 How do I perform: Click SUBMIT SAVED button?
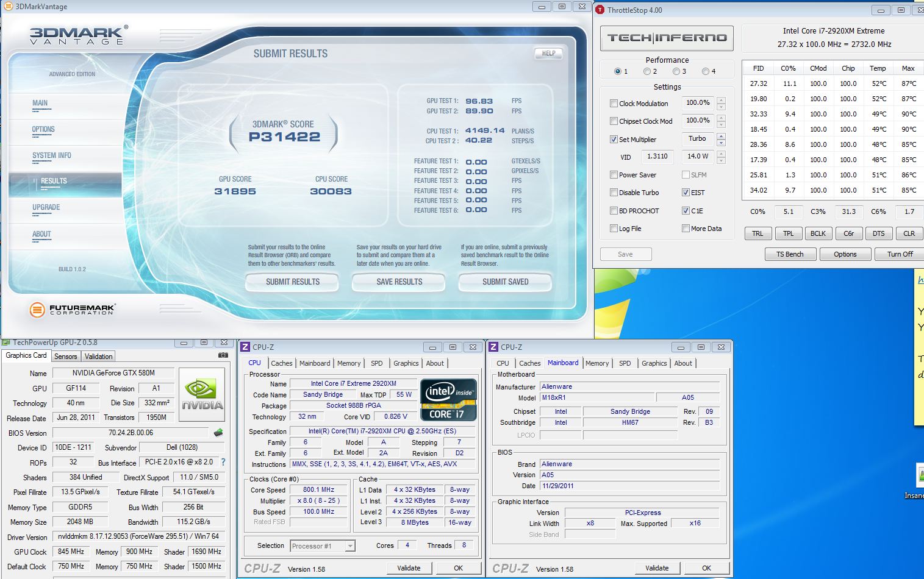point(506,282)
